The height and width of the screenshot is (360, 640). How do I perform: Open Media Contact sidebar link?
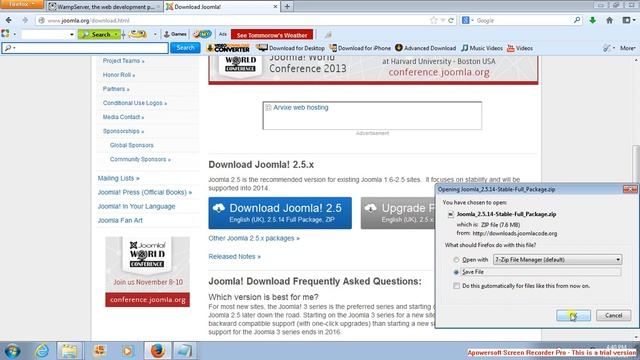click(x=123, y=117)
